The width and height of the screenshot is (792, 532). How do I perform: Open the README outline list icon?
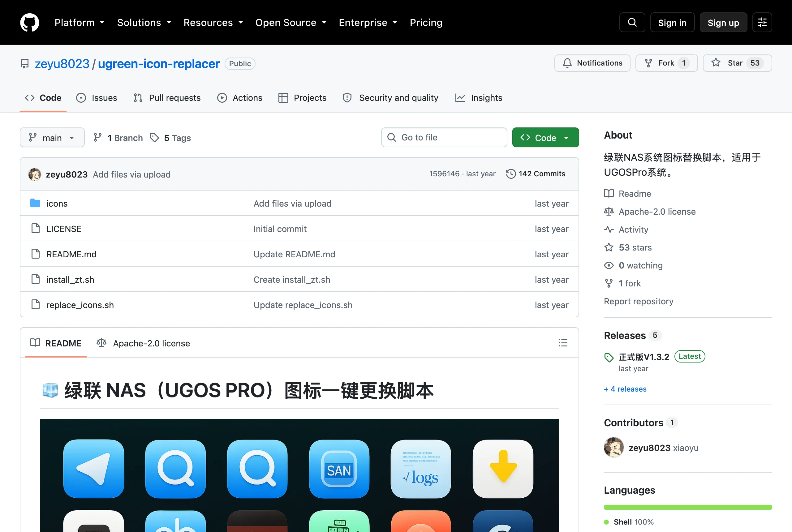tap(563, 343)
